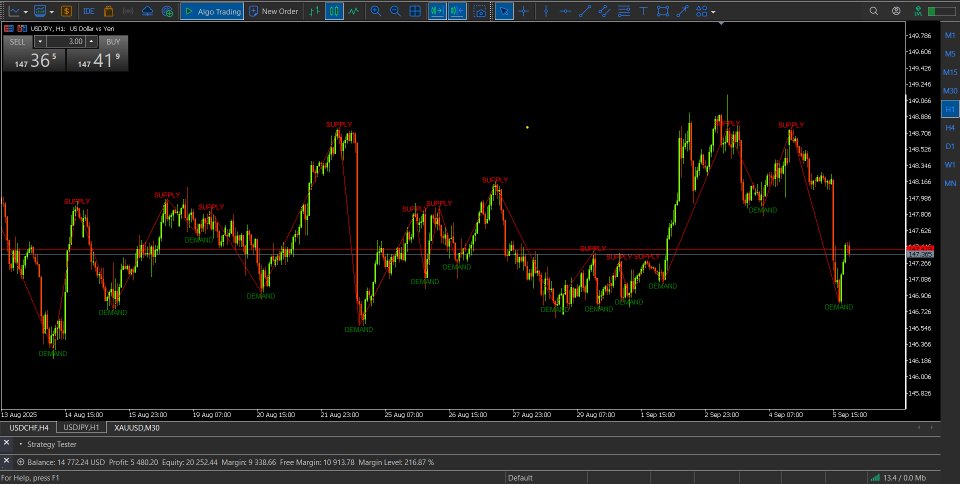Screen dimensions: 960x484
Task: Open the Market shopping bag icon
Action: (x=108, y=11)
